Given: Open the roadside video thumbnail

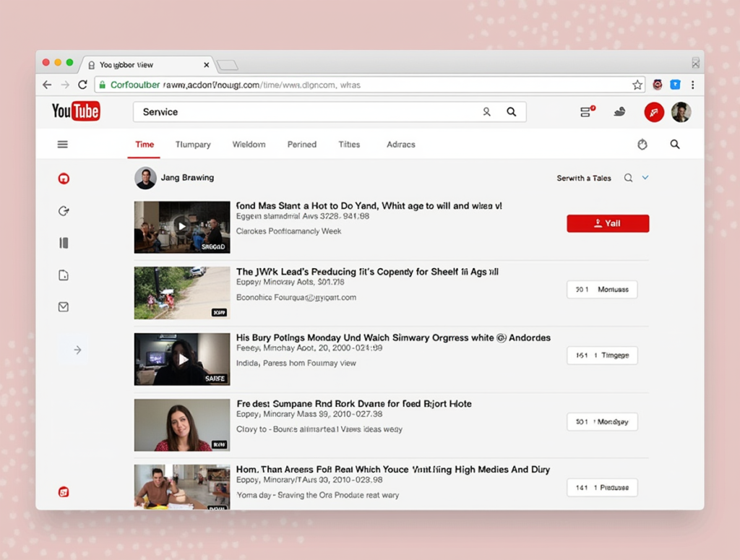Looking at the screenshot, I should click(x=182, y=293).
